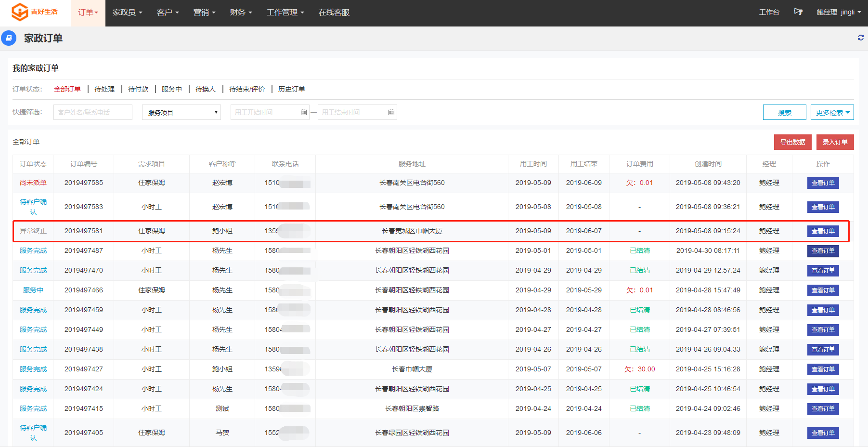Click 已结清 fee of order 2019497415
Screen dimensions: 868x447
pos(639,408)
